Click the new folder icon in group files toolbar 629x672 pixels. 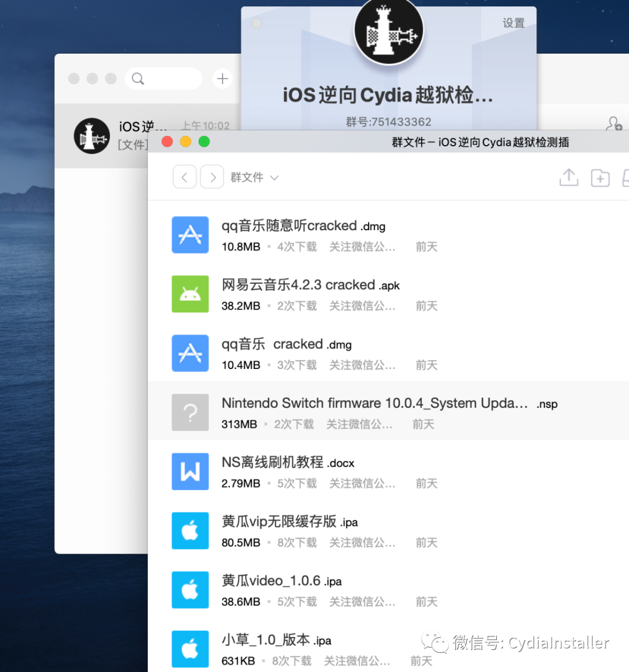point(600,177)
